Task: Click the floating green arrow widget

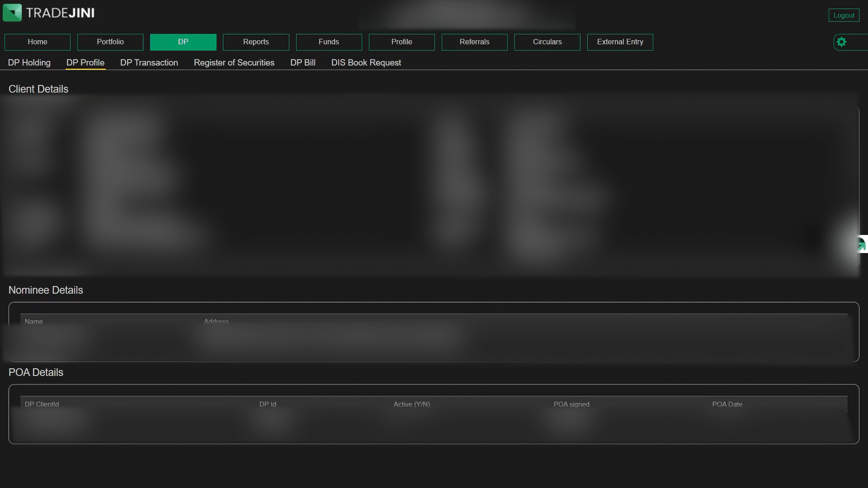Action: [861, 244]
